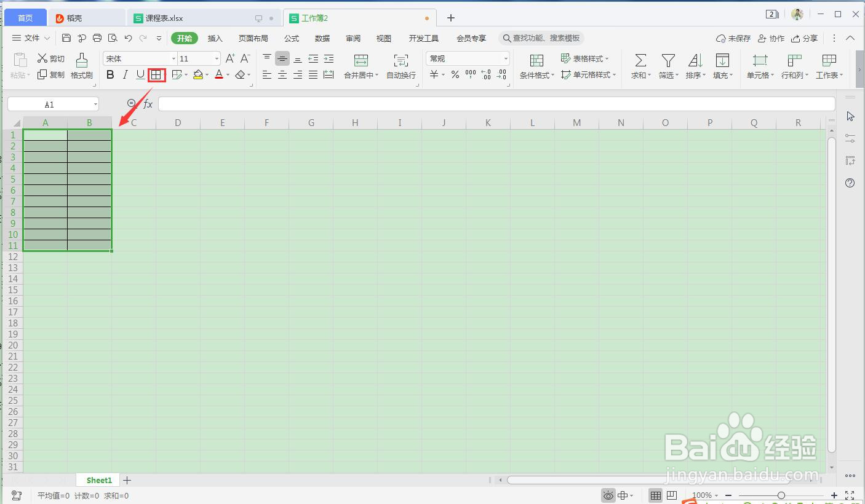
Task: Toggle bold formatting on selected cells
Action: [110, 74]
